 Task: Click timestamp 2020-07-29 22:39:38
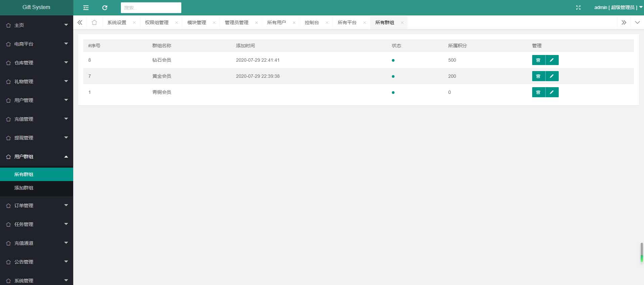(x=258, y=76)
